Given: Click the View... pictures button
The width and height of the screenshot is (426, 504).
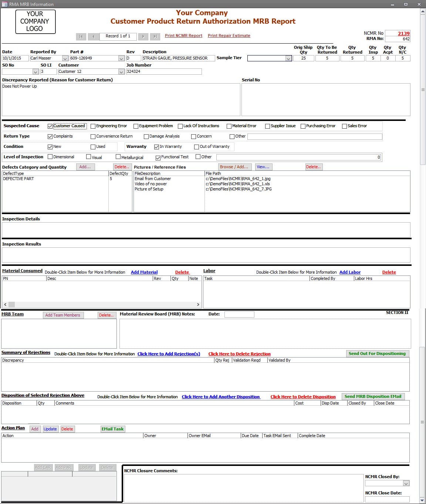Looking at the screenshot, I should click(x=263, y=167).
